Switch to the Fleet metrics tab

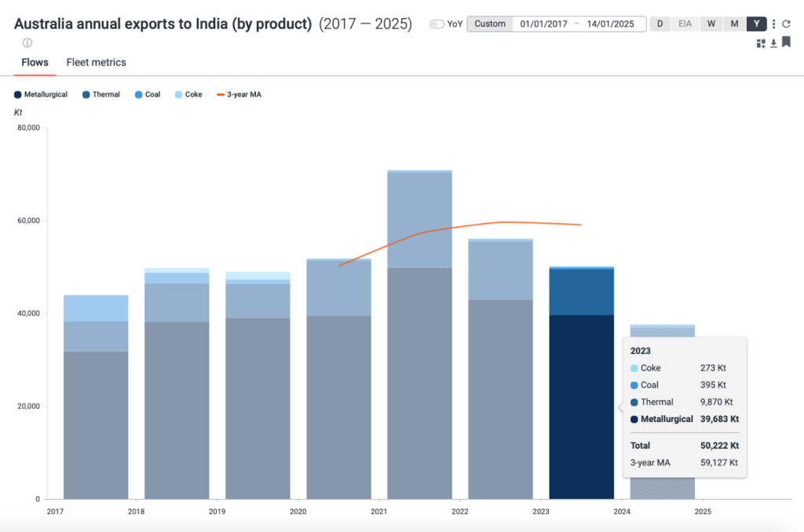[x=96, y=62]
